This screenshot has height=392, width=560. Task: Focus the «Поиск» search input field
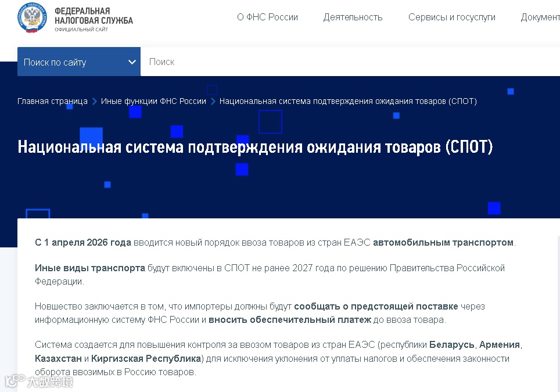pyautogui.click(x=350, y=62)
